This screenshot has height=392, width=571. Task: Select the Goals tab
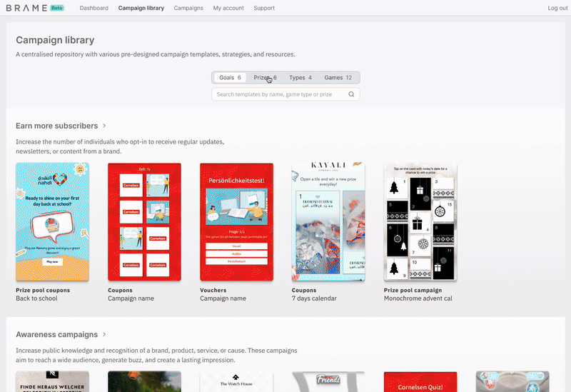[230, 78]
